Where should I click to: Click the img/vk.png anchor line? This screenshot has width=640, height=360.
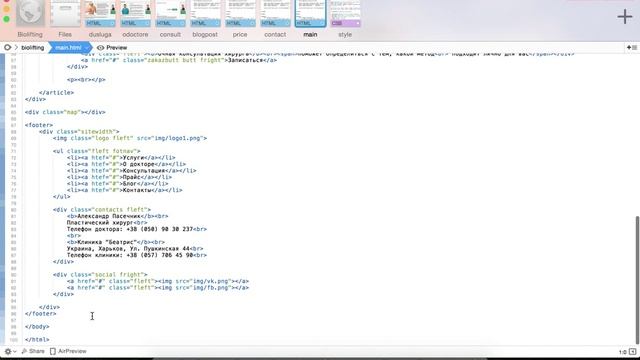coord(158,281)
